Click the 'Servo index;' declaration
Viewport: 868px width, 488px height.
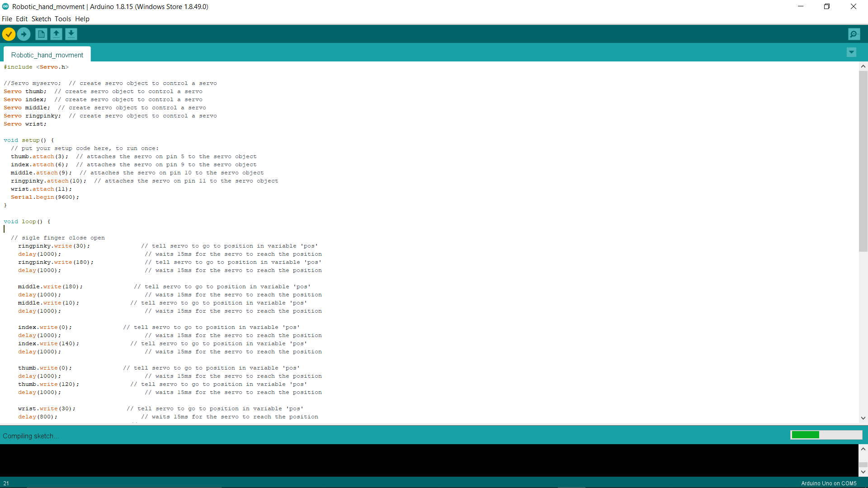(25, 99)
